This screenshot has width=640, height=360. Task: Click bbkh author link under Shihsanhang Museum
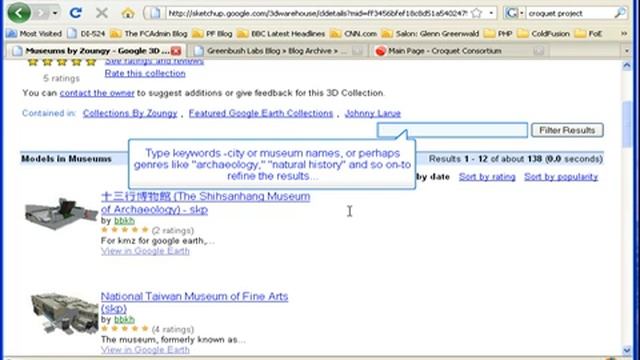click(x=124, y=220)
